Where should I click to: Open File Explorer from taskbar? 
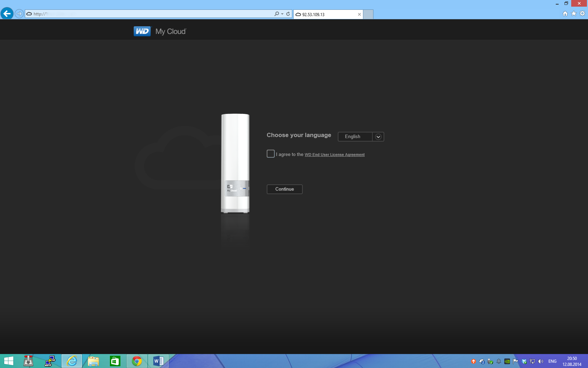pos(93,361)
